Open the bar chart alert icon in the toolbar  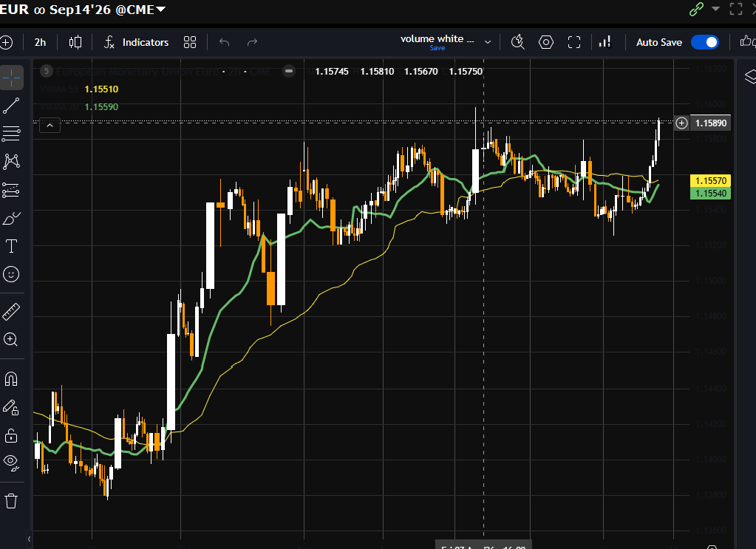click(x=605, y=42)
